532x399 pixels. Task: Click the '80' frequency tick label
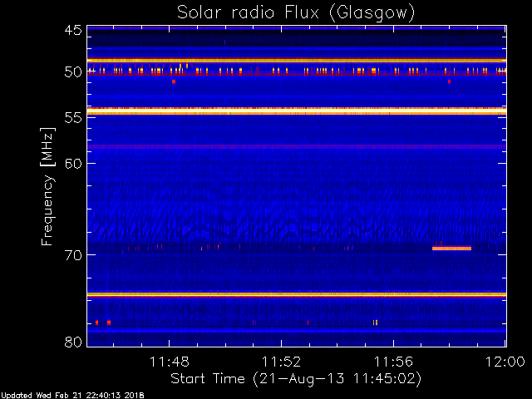coord(73,342)
